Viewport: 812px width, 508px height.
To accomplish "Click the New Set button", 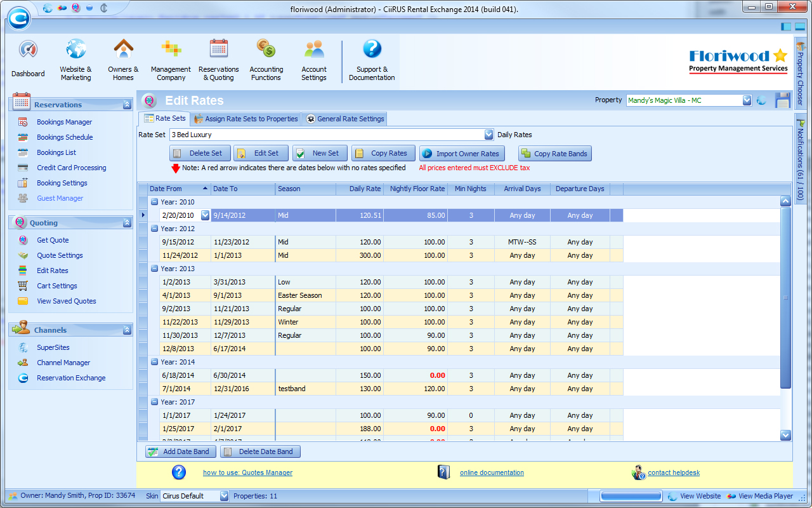I will point(320,153).
